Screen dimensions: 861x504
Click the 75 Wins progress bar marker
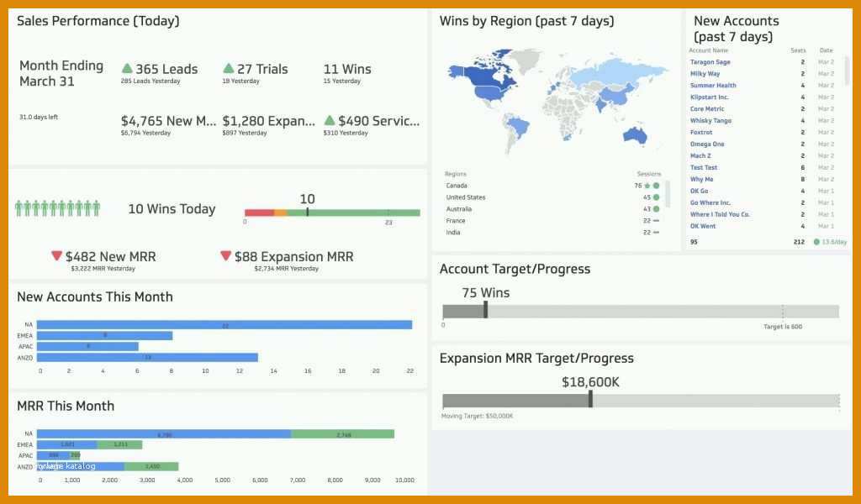pyautogui.click(x=485, y=310)
